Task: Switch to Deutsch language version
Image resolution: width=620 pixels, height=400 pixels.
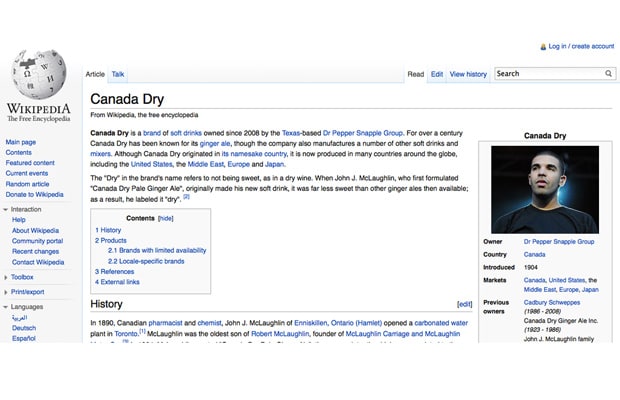Action: pyautogui.click(x=24, y=328)
